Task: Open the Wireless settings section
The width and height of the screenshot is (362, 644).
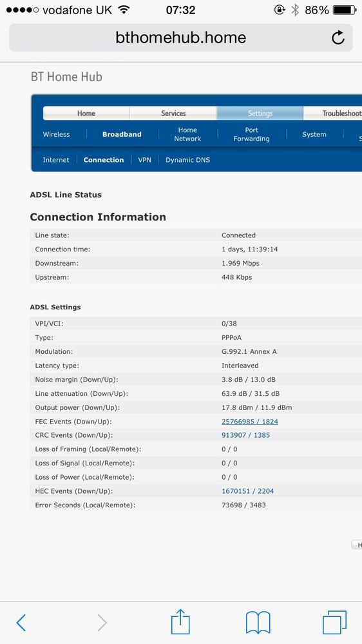Action: click(x=56, y=134)
